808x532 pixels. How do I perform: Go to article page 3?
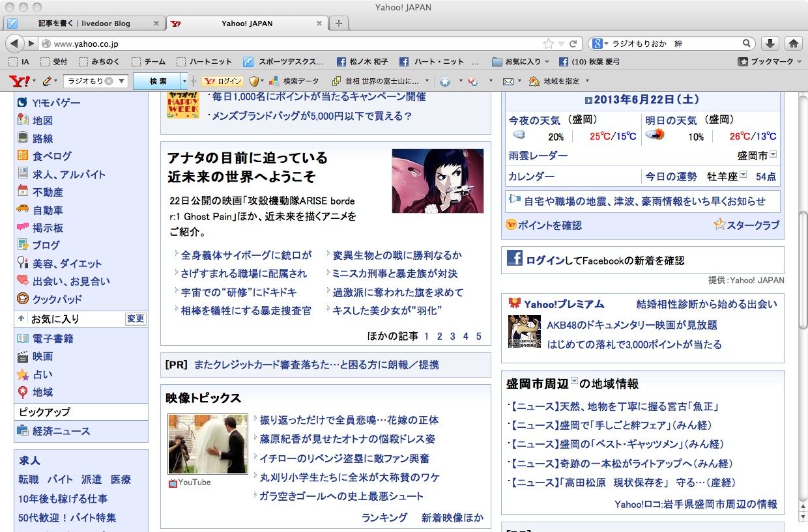(x=453, y=337)
